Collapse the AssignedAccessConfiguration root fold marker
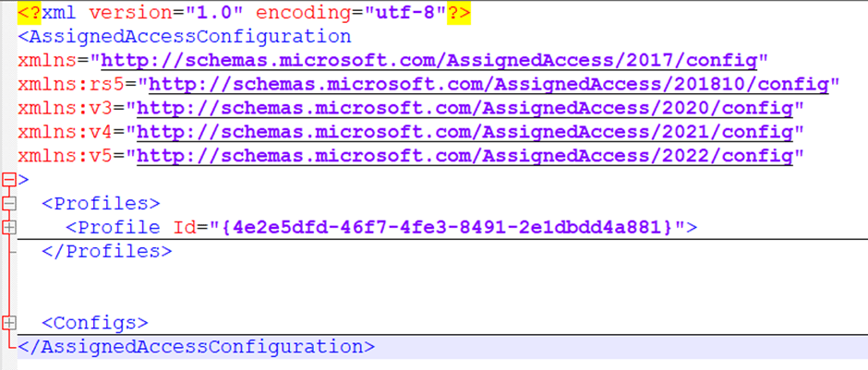Viewport: 868px width, 370px height. (10, 180)
